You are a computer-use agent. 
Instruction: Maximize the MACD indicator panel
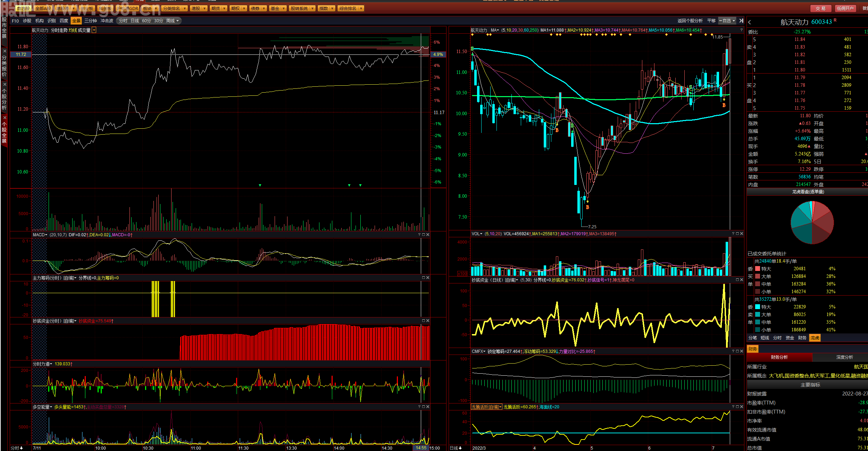coord(424,235)
